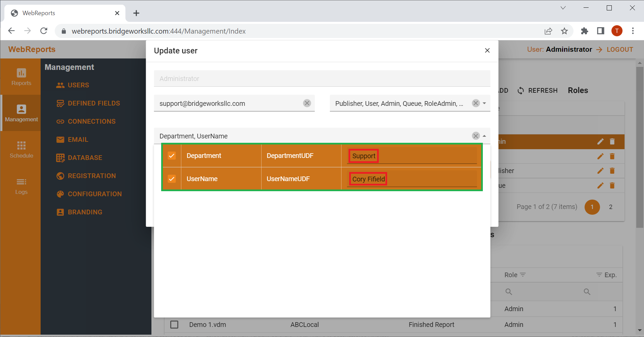Click the REFRESH button
The width and height of the screenshot is (644, 337).
[538, 90]
